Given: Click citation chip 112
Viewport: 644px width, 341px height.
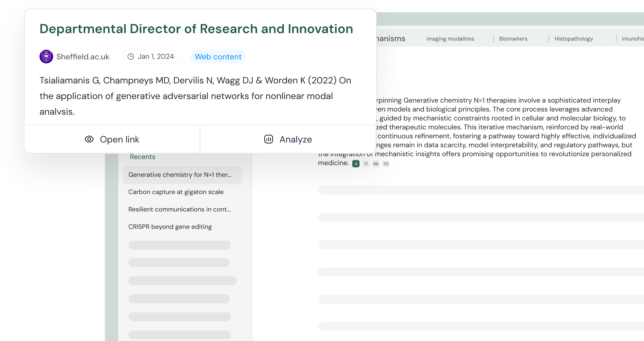Looking at the screenshot, I should (386, 164).
